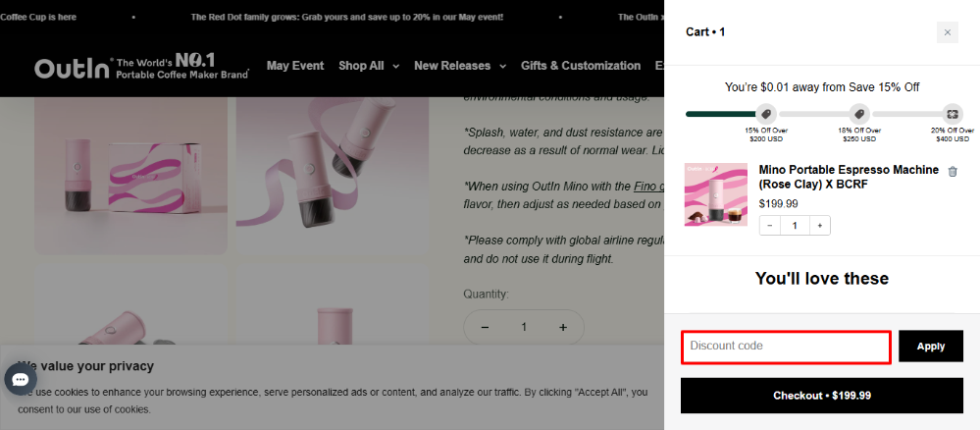
Task: Click the 18% Off Over $250 tag icon
Action: [x=859, y=114]
